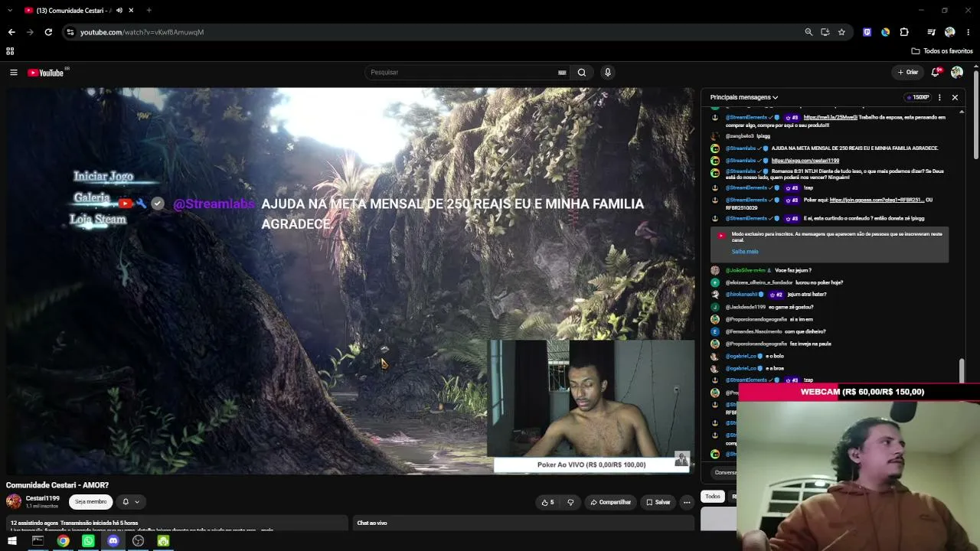Viewport: 980px width, 551px height.
Task: Click the @Jackdesde1199 chat username
Action: coord(746,308)
